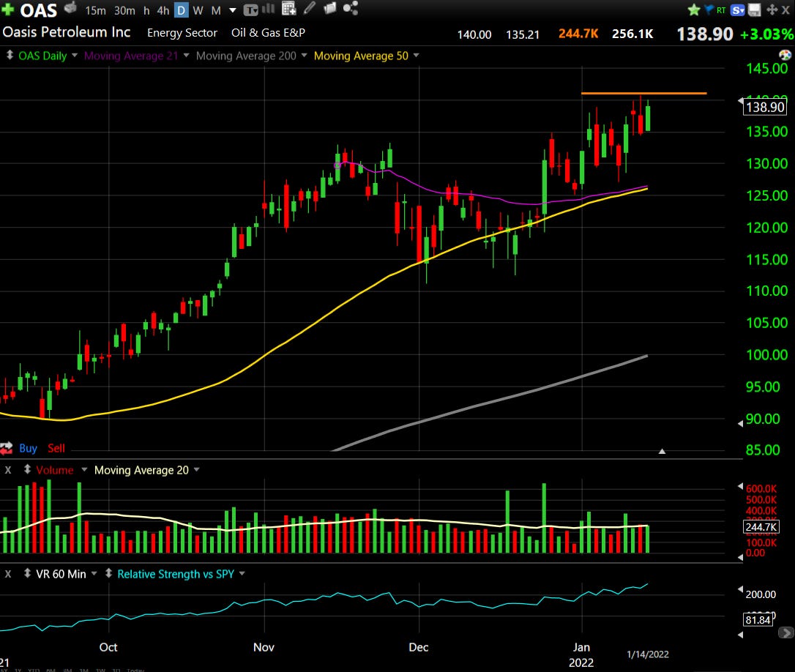Click the calendar-plus grid icon
The image size is (795, 672).
click(289, 8)
